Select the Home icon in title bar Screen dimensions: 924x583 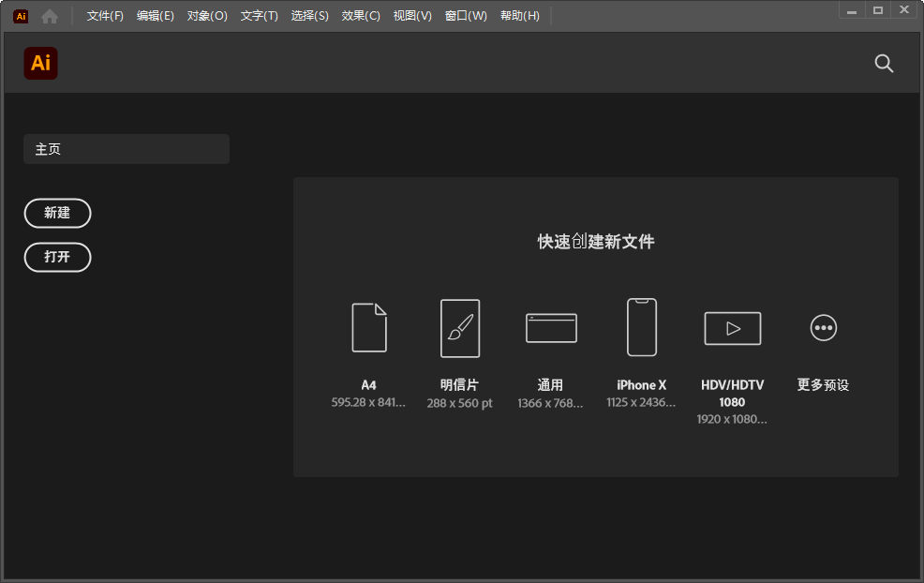tap(49, 15)
